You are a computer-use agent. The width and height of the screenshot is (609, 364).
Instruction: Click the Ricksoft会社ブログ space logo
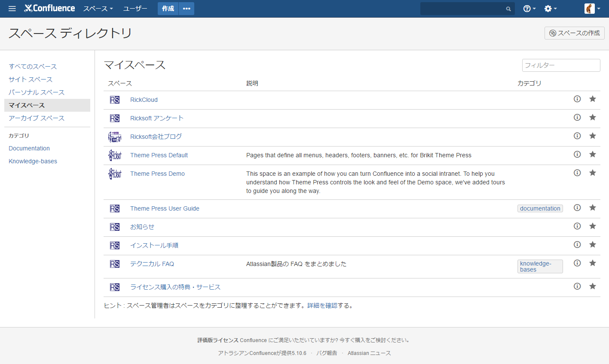(115, 137)
